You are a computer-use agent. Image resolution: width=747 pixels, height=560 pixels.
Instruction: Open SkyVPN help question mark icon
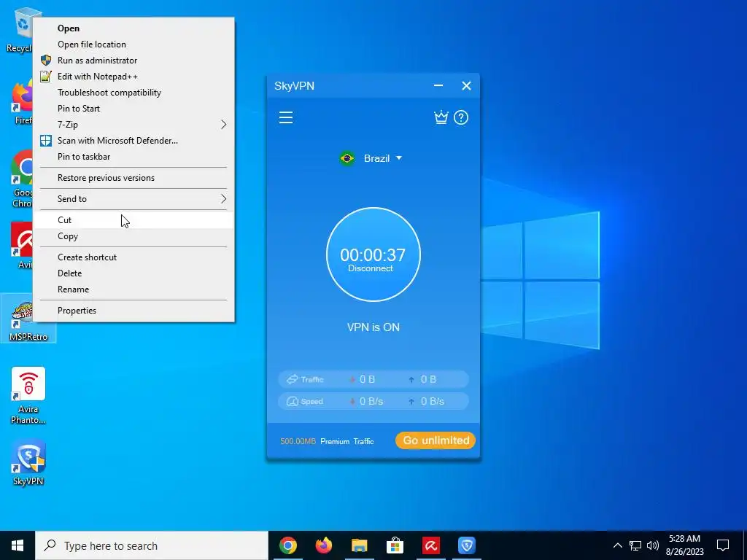[x=461, y=117]
